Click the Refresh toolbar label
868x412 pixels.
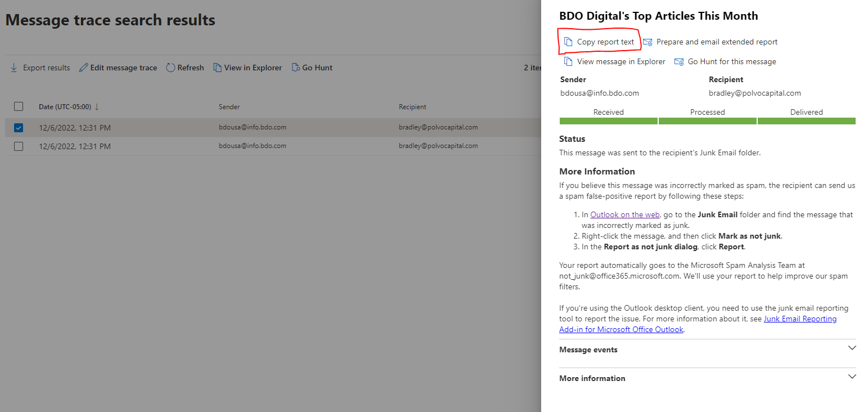coord(191,68)
